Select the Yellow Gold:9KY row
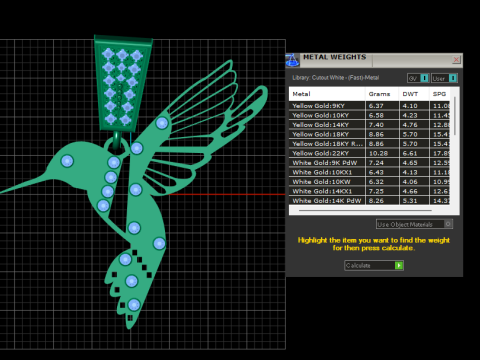This screenshot has width=480, height=360. pyautogui.click(x=369, y=106)
